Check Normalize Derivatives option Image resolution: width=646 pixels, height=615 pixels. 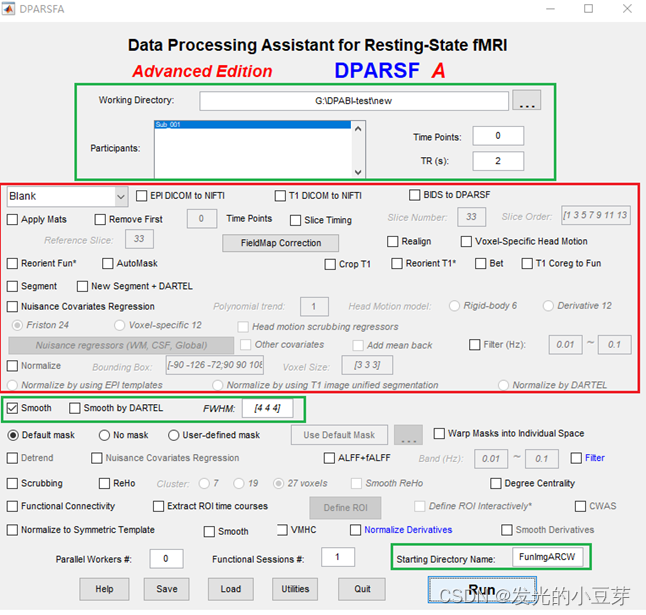[x=355, y=530]
